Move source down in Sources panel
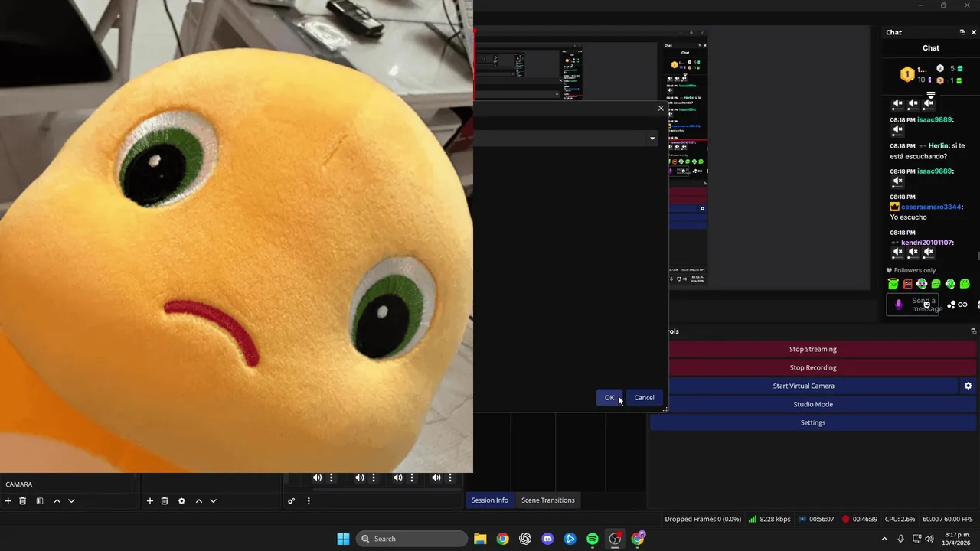Viewport: 980px width, 551px height. 213,501
